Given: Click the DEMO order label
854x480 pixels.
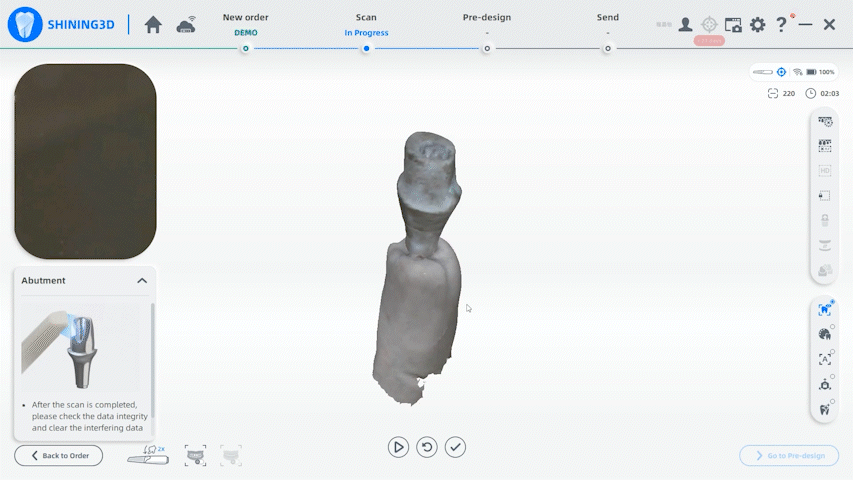Looking at the screenshot, I should (246, 33).
